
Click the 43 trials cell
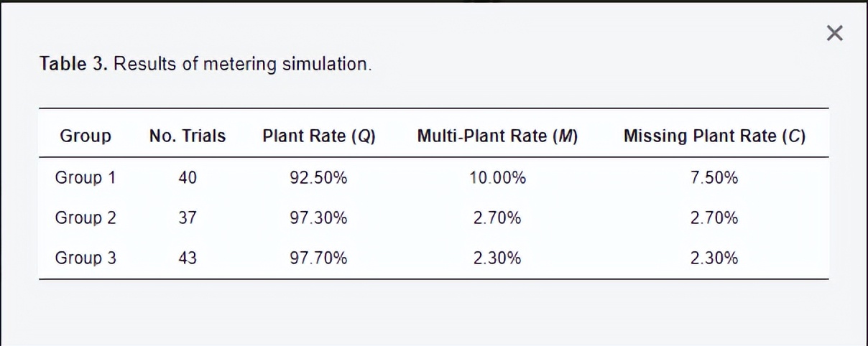click(x=188, y=258)
